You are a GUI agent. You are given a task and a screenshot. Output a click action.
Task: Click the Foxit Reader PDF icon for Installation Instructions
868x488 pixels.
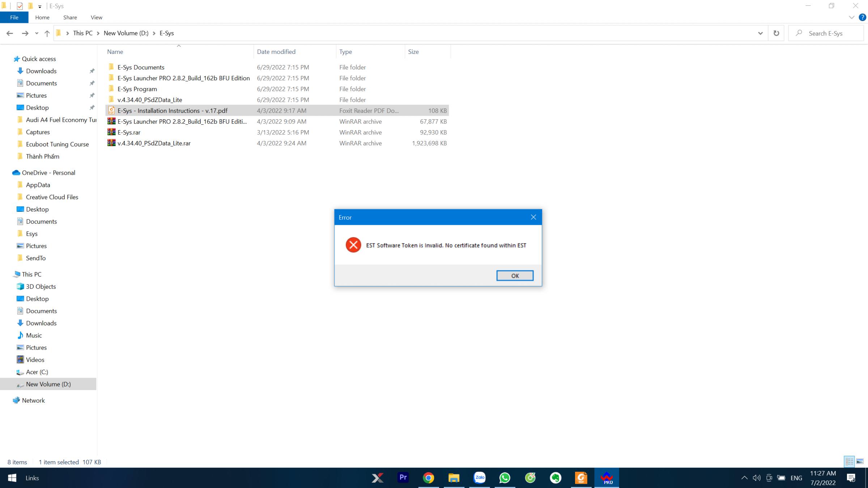tap(111, 110)
